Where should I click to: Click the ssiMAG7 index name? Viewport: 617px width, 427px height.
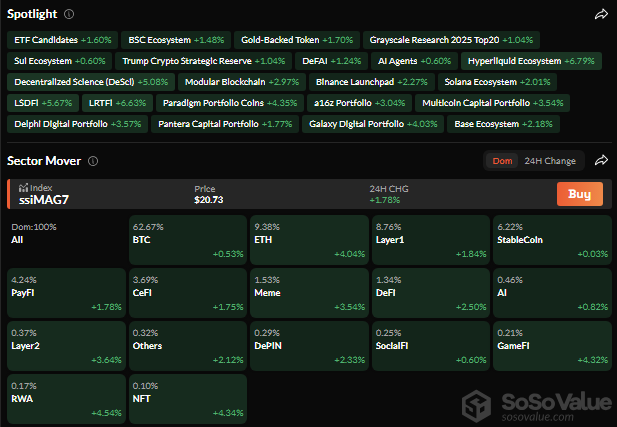tap(44, 200)
